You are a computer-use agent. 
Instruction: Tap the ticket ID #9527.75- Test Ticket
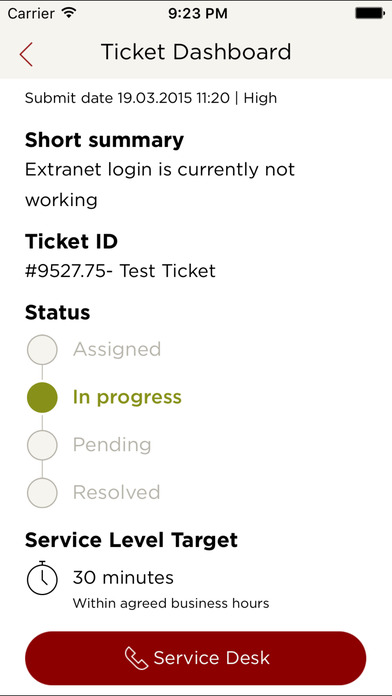point(120,271)
